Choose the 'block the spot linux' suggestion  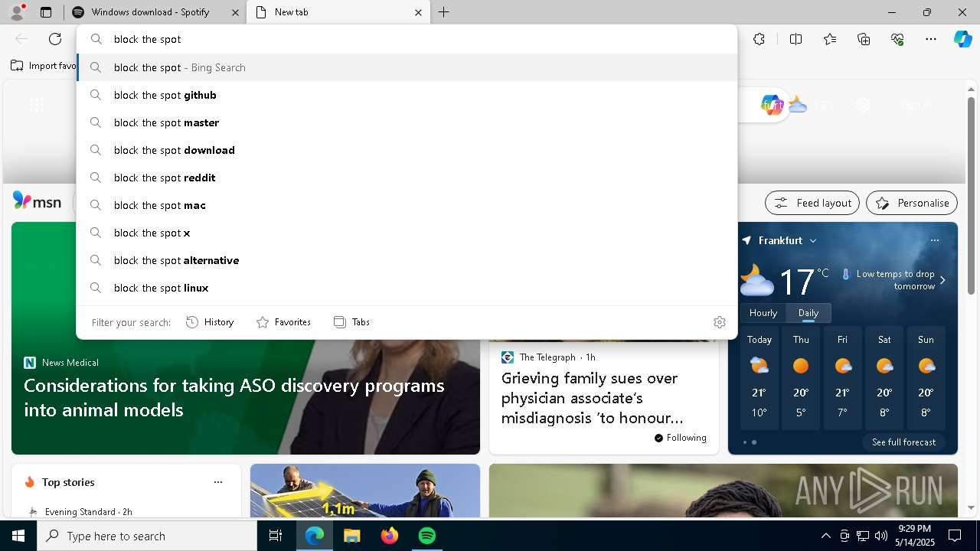tap(407, 288)
